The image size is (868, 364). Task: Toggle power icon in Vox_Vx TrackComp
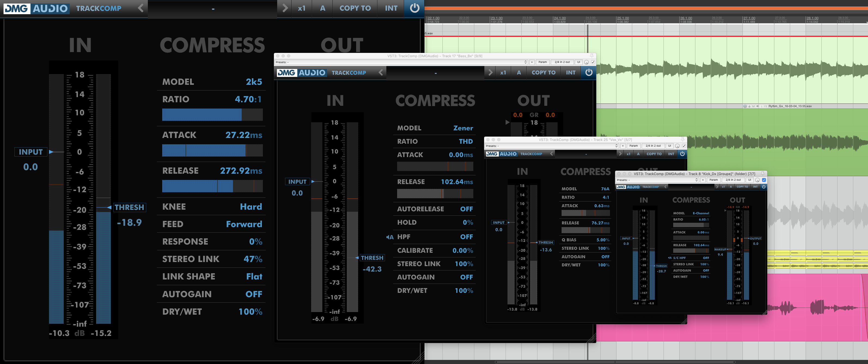pyautogui.click(x=682, y=154)
